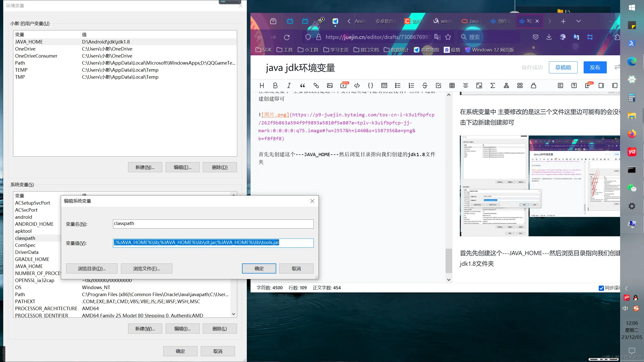Uncheck the 同步滚动 sync scrolling checkbox
644x362 pixels.
[x=601, y=288]
